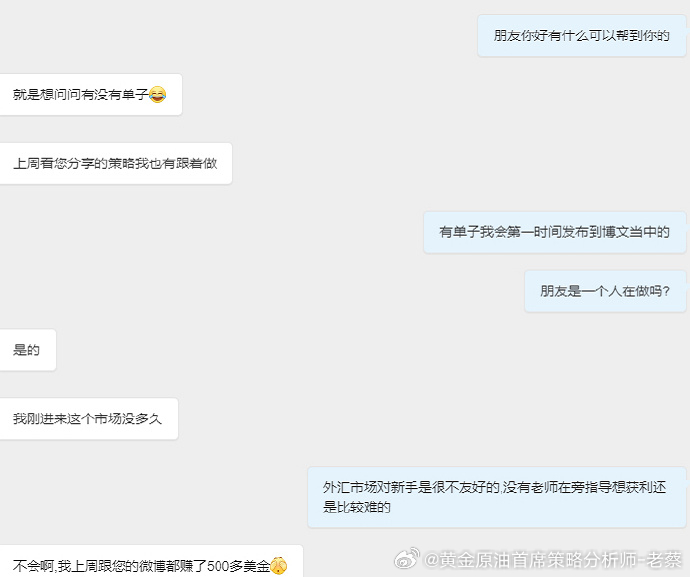This screenshot has width=690, height=577.
Task: Open the @黄金原油首席策略分析师-老蔡 watermark link
Action: coord(553,560)
